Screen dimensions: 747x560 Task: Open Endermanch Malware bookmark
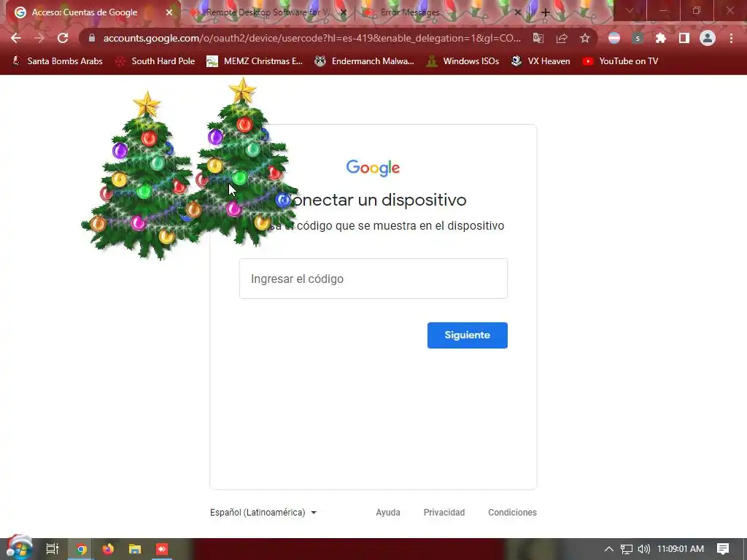(x=364, y=61)
